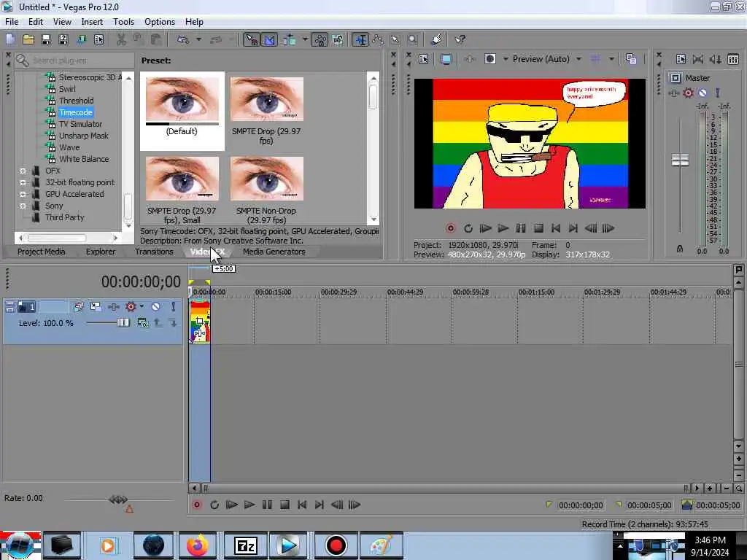
Task: Expand the Sony plug-in folder
Action: tap(23, 206)
